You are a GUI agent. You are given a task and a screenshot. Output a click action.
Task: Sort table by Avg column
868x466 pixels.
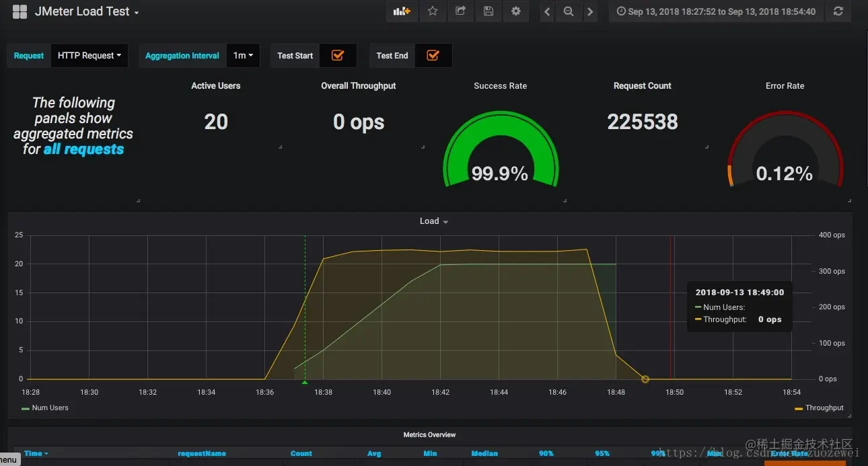tap(374, 453)
